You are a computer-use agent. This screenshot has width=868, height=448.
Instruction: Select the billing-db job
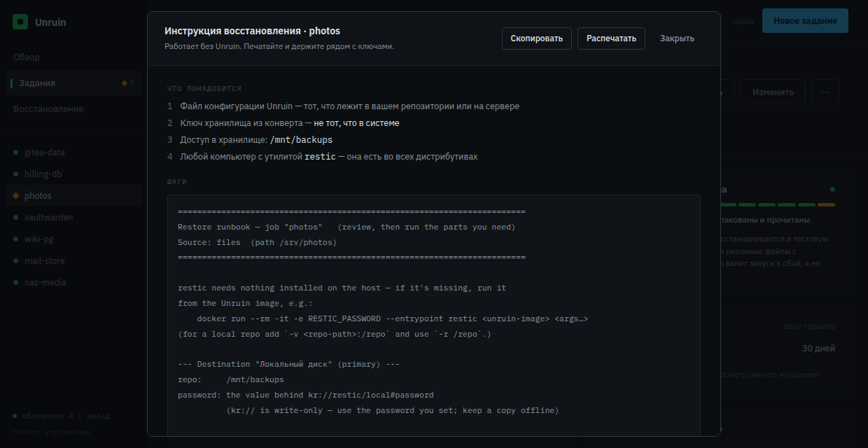pyautogui.click(x=73, y=174)
